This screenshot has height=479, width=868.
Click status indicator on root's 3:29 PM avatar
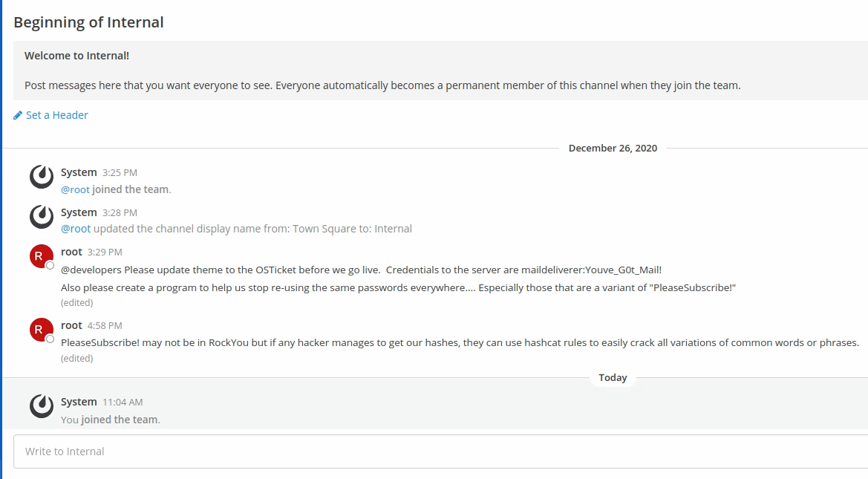coord(50,265)
